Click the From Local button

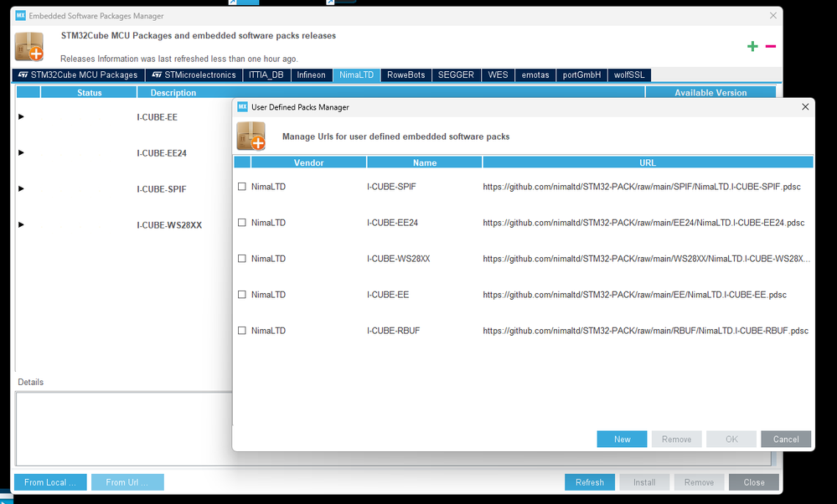[50, 482]
